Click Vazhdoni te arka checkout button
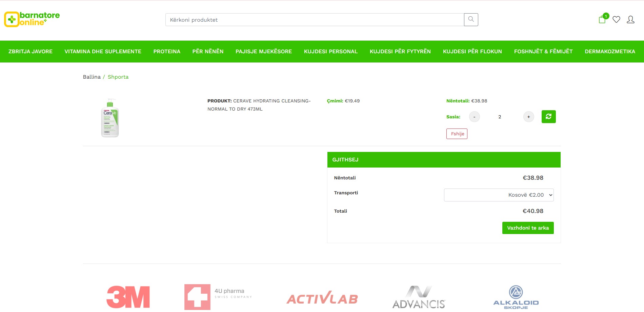The image size is (644, 312). coord(528,228)
